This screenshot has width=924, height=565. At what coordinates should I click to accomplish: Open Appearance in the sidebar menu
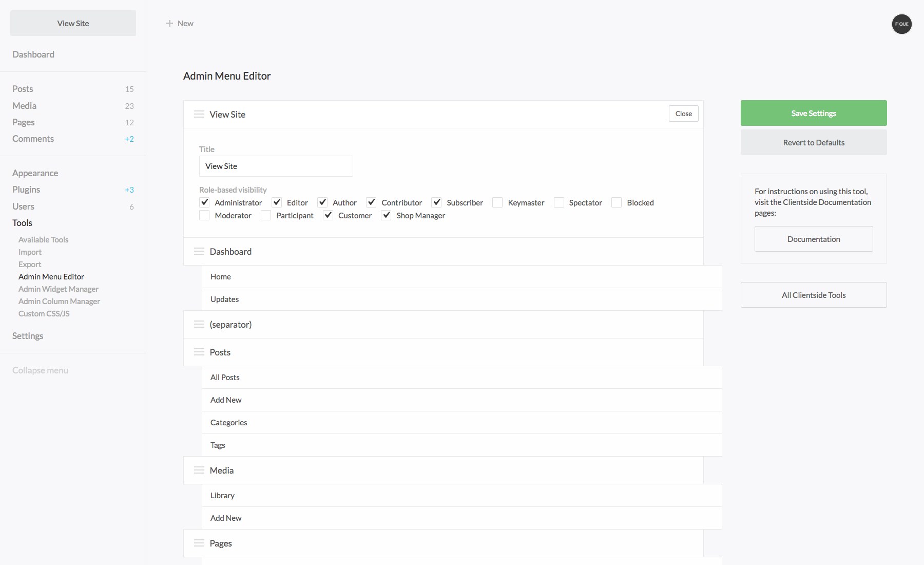[35, 173]
